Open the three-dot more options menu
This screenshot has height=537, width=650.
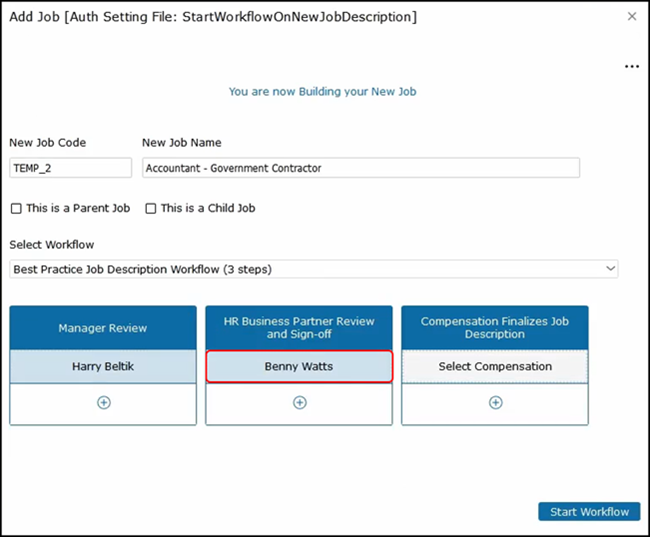coord(631,66)
